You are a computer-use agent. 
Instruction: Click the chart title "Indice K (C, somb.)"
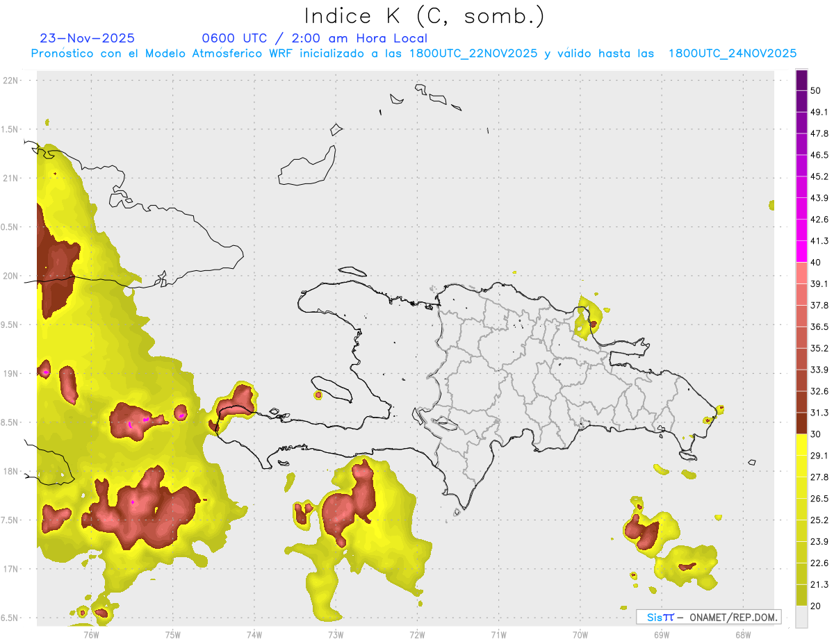425,16
